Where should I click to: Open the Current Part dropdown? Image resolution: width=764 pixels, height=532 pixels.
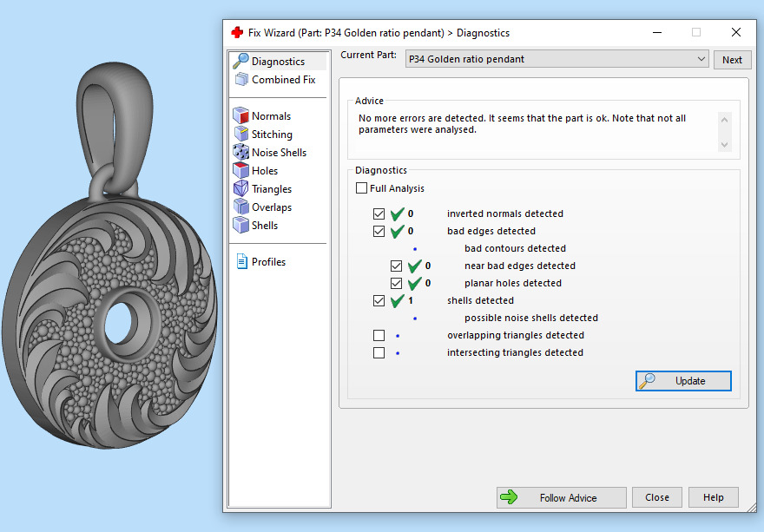coord(557,59)
